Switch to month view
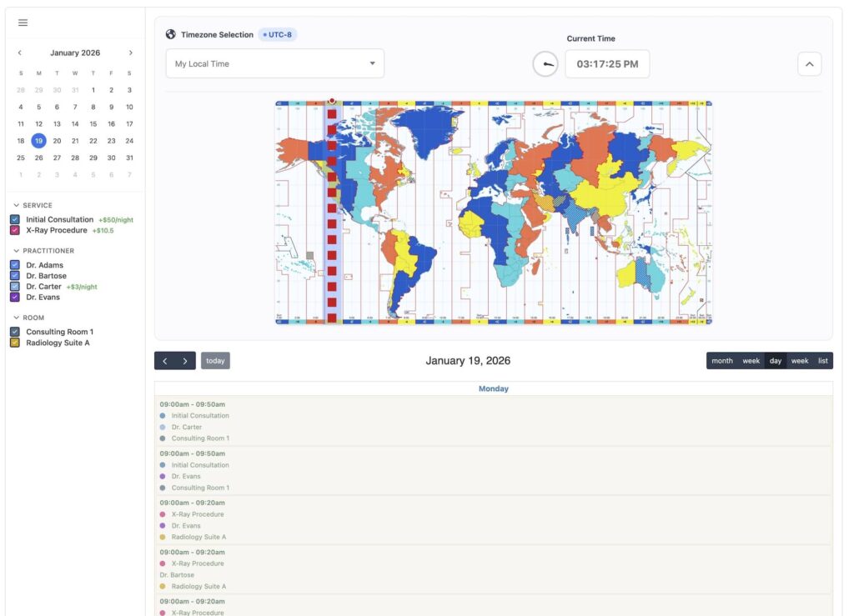The image size is (854, 616). click(x=722, y=361)
